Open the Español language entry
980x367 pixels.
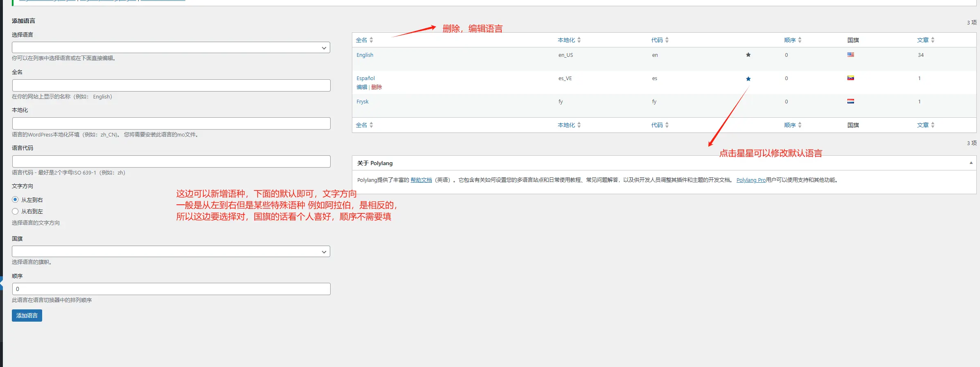point(365,78)
